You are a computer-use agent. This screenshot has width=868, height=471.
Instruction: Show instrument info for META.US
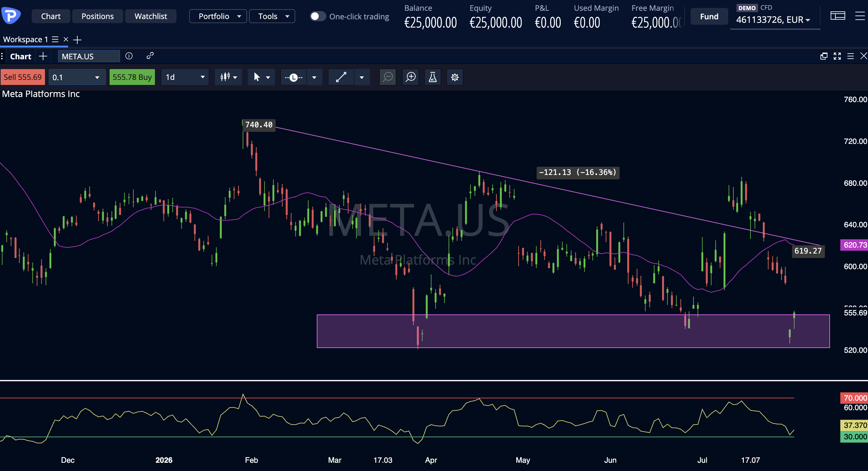[129, 56]
